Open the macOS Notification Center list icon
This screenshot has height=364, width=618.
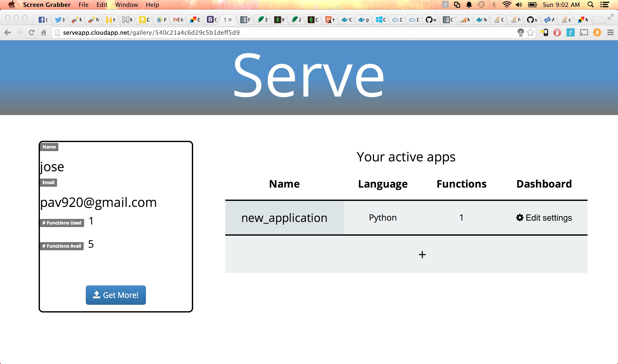coord(604,5)
